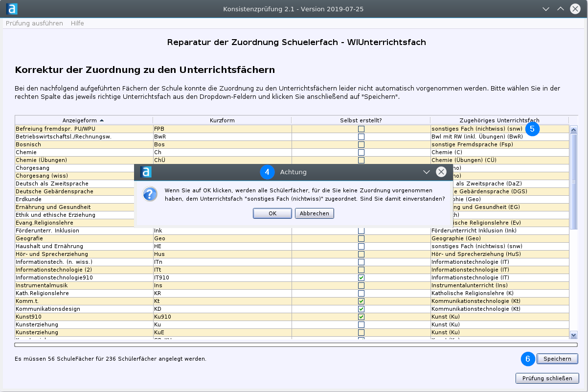Uncheck Selbst erstellt for Kunst910 row
This screenshot has height=392, width=588.
tap(361, 317)
